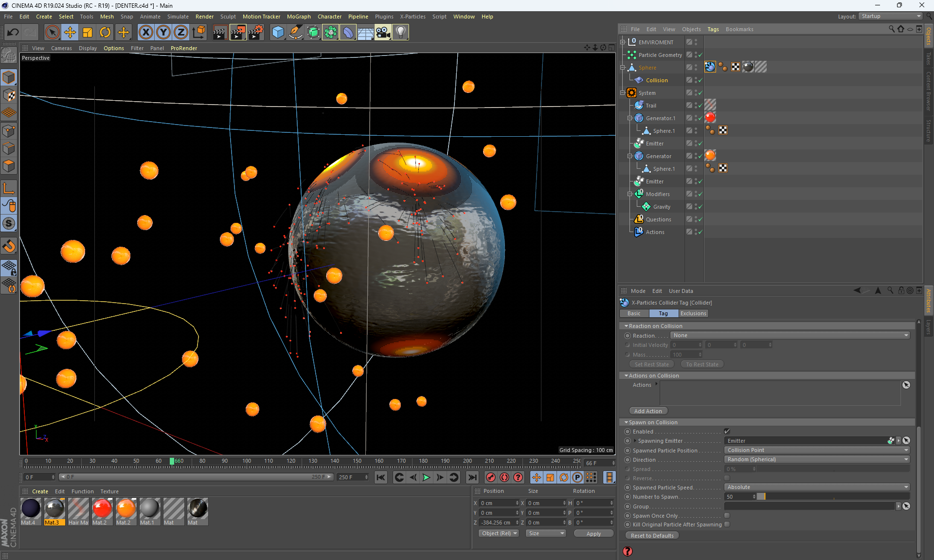Open the Direction Random (Spherical) dropdown

(x=817, y=459)
